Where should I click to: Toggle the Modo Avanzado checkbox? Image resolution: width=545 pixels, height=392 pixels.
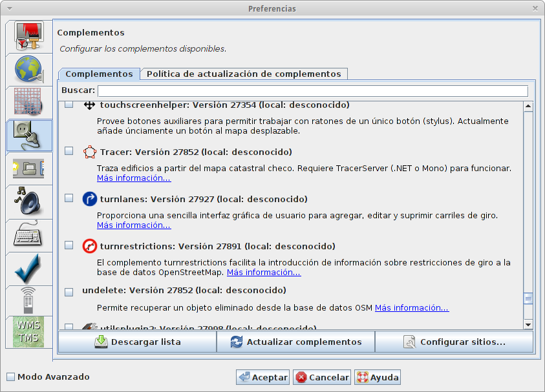pyautogui.click(x=10, y=377)
